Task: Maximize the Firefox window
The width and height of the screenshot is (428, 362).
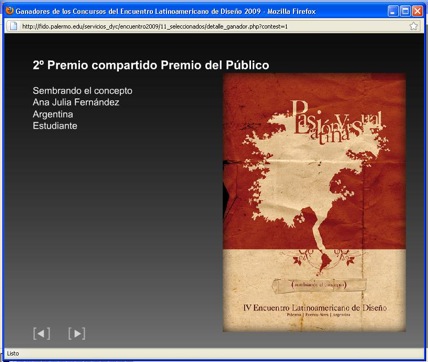Action: pos(405,11)
